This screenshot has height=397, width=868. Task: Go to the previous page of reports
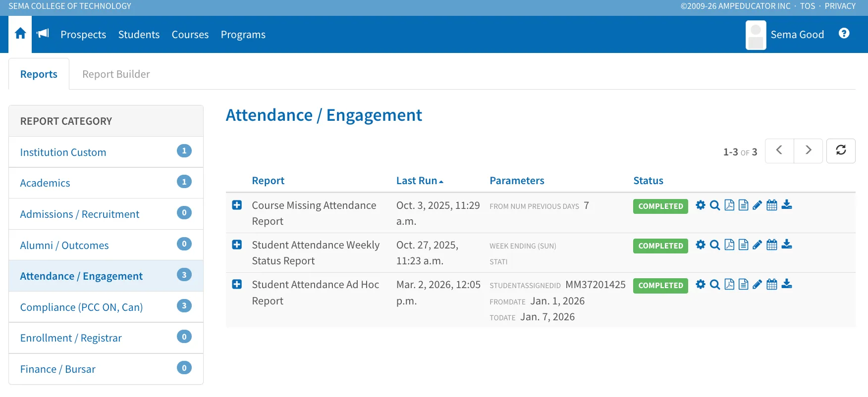[x=779, y=150]
